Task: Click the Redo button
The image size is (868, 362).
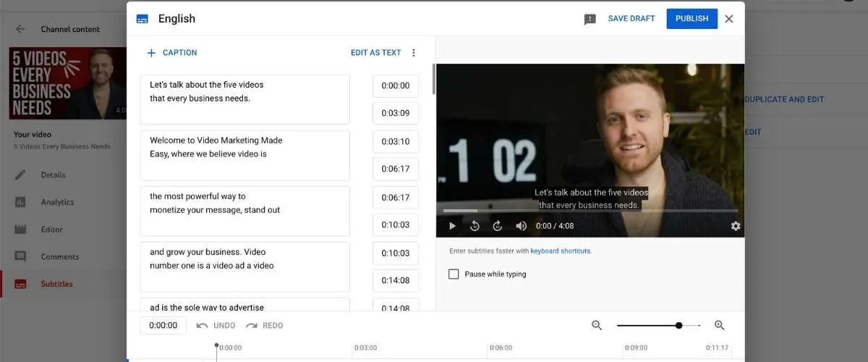Action: pos(264,326)
